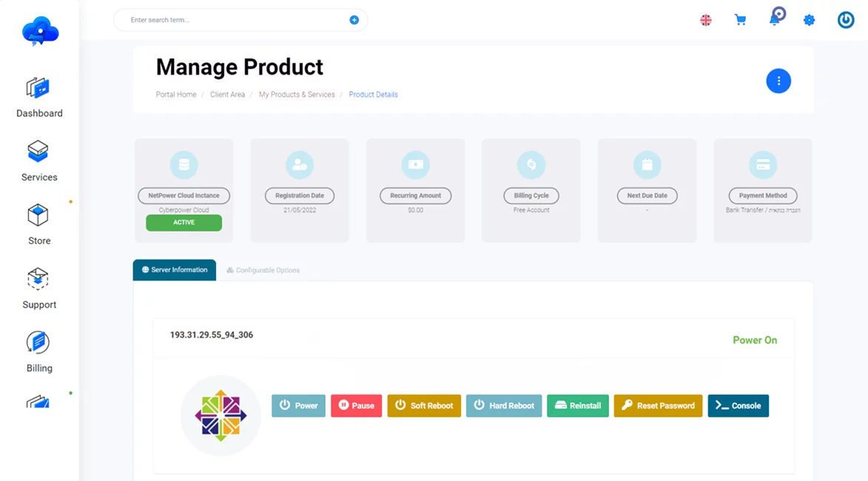Screen dimensions: 868x481
Task: Click the cloud logo at top left
Action: click(40, 30)
